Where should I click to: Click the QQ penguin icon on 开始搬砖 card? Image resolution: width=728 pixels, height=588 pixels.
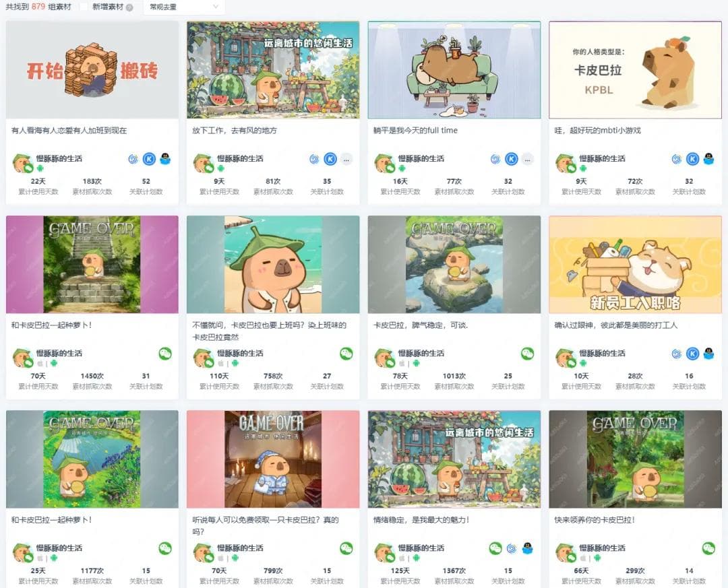coord(165,159)
